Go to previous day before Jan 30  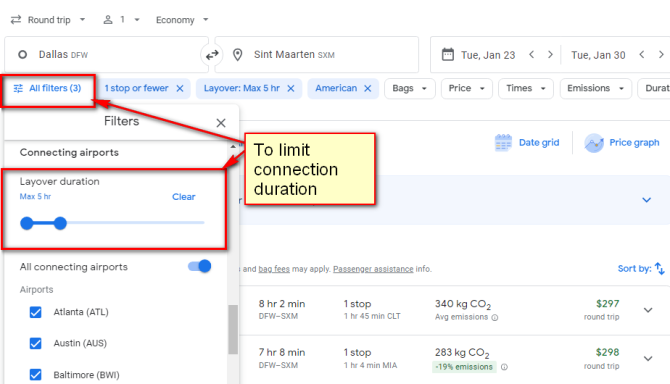tap(642, 55)
